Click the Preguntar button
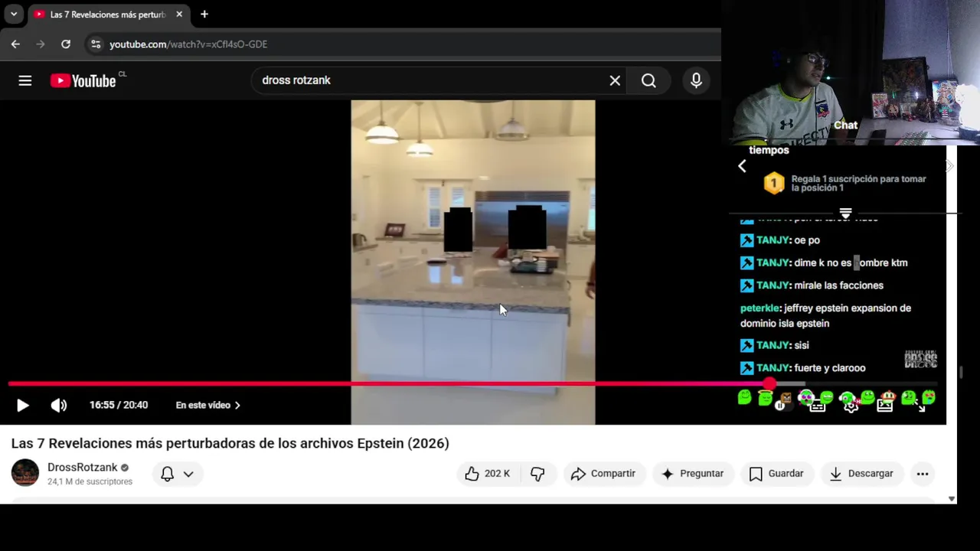Screen dimensions: 980x551 coord(692,474)
